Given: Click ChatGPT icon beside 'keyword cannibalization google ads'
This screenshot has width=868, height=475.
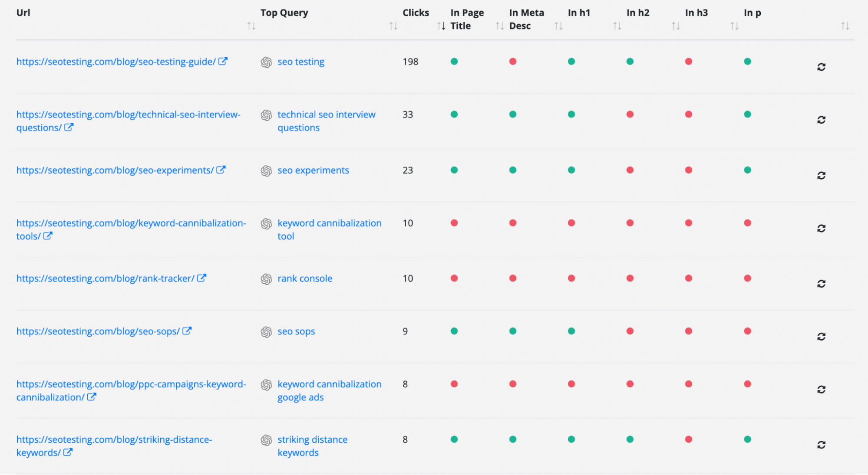Looking at the screenshot, I should click(266, 385).
